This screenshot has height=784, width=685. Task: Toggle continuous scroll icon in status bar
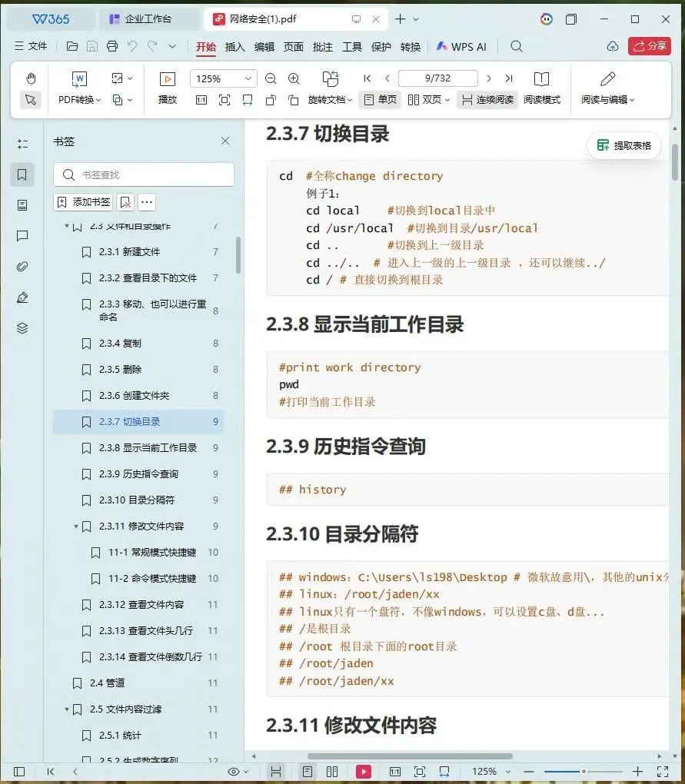point(275,772)
